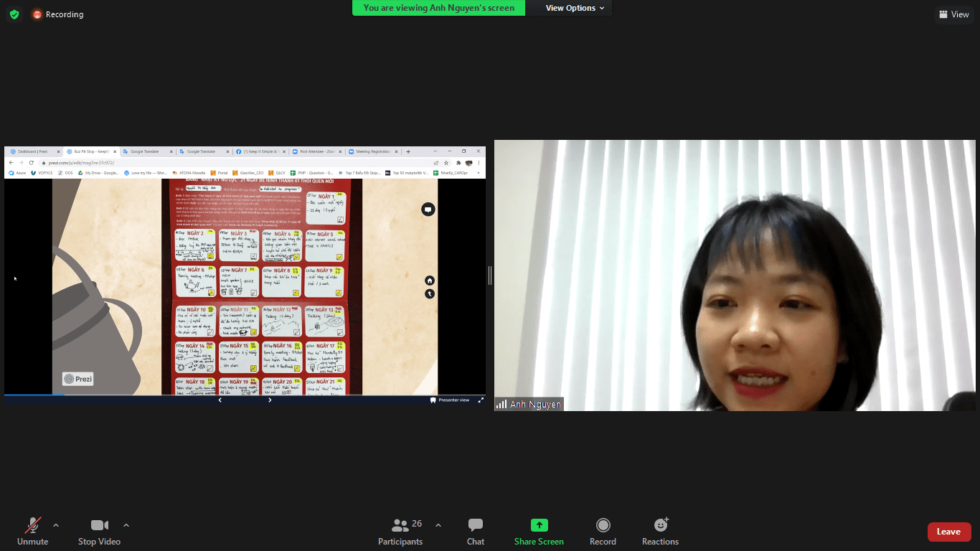Click the Prezi home icon in shared screen
The width and height of the screenshot is (980, 551).
tap(429, 281)
